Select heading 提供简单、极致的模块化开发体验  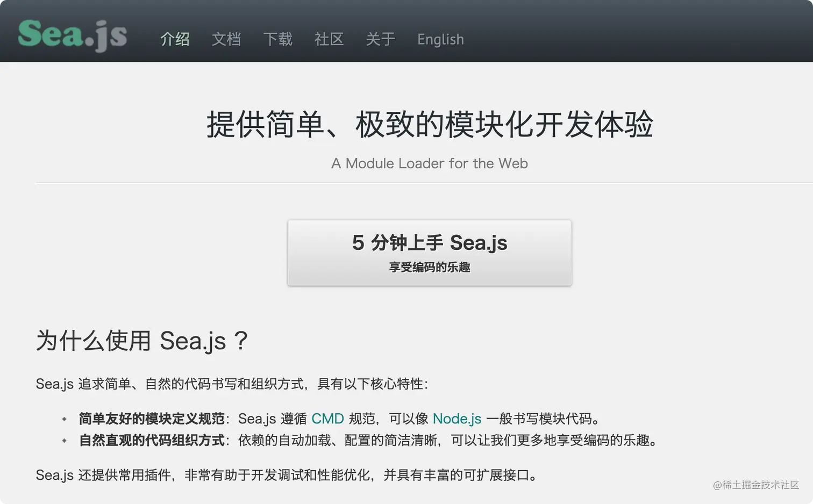[430, 124]
